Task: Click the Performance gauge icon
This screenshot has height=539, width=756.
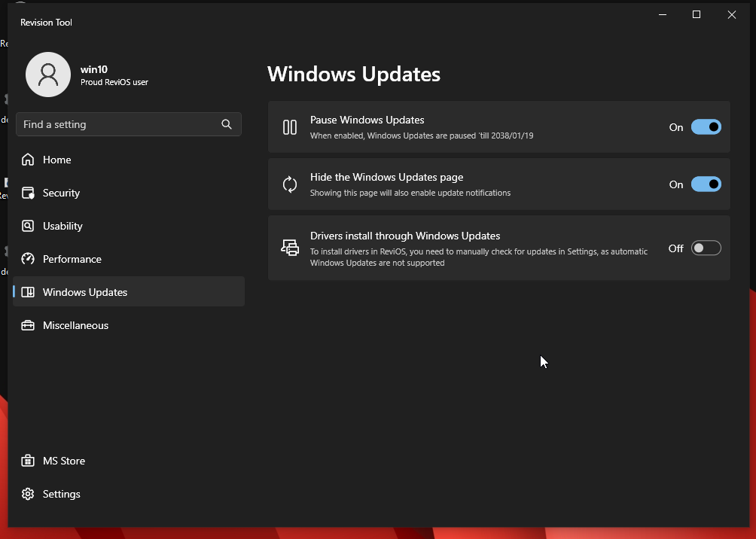Action: tap(28, 259)
